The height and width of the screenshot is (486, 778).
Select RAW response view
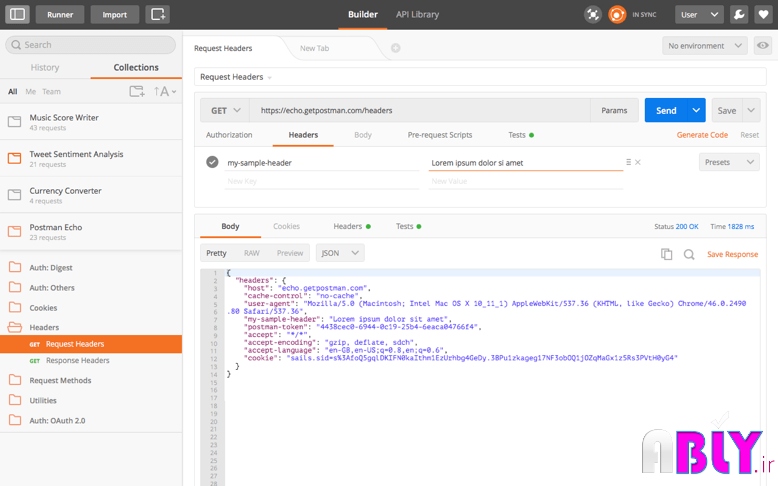[x=252, y=253]
